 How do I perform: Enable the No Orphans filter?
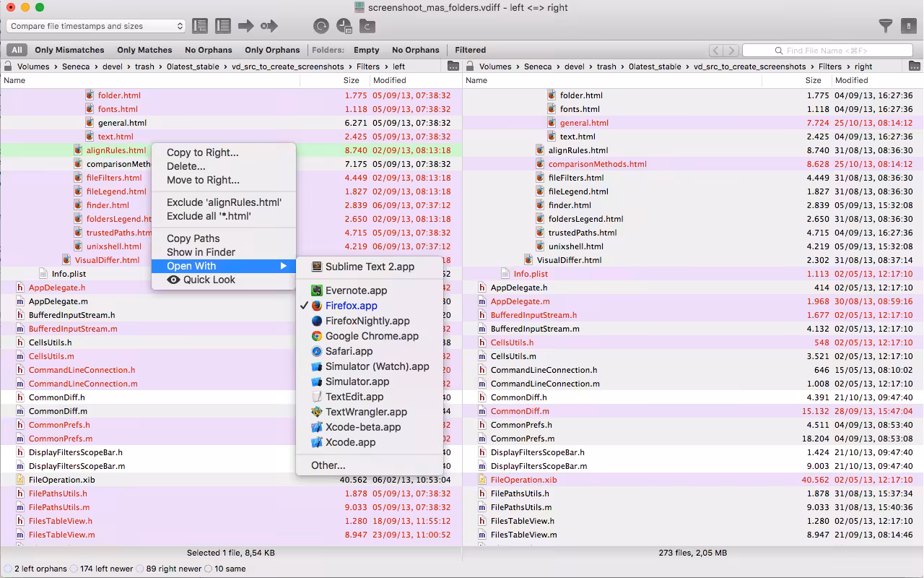tap(209, 50)
